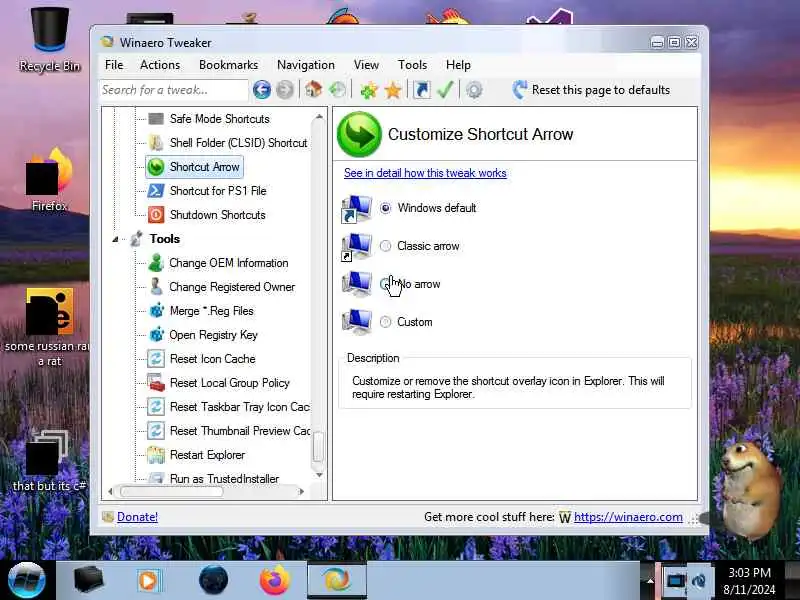Click the Reset Local Group Policy icon

(x=156, y=383)
